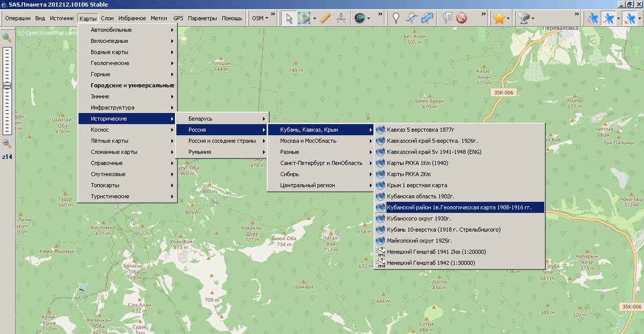This screenshot has height=334, width=644.
Task: Click the GPS satellite connect icon
Action: tap(592, 18)
